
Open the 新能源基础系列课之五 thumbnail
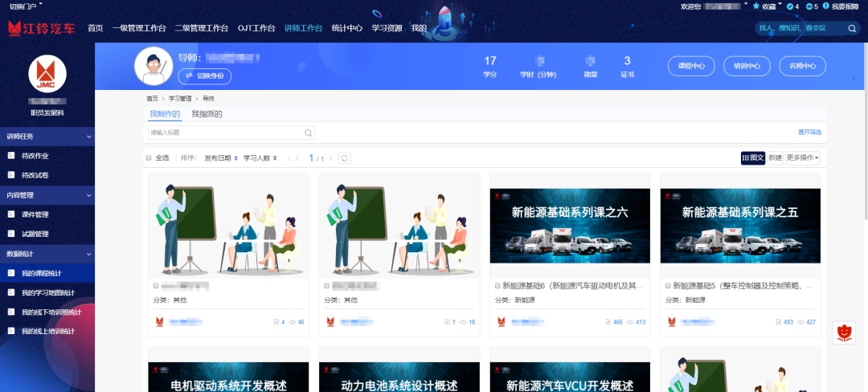(x=741, y=226)
